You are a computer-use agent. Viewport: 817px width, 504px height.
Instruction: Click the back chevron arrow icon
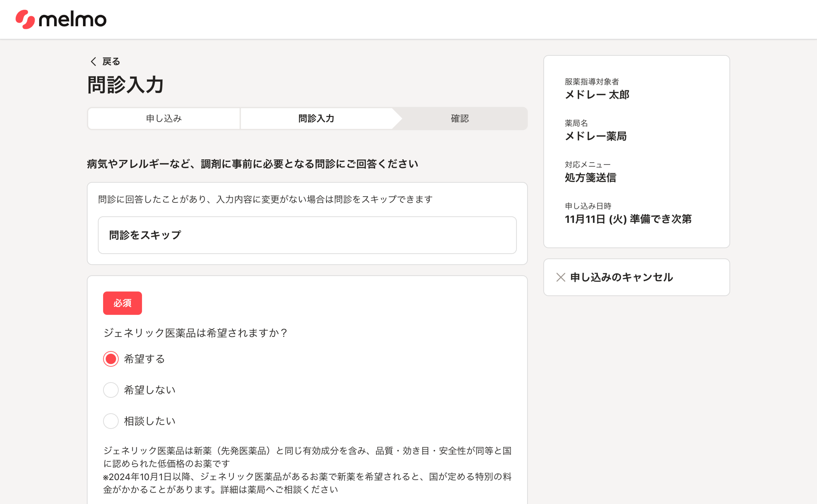(94, 61)
